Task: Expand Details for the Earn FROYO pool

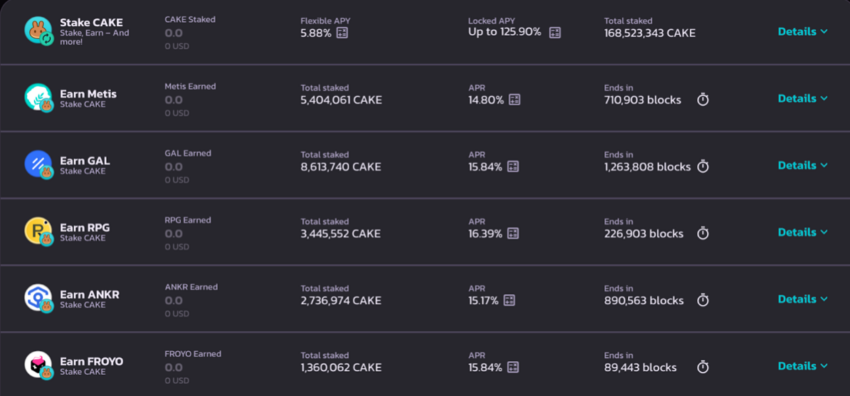Action: pyautogui.click(x=803, y=366)
